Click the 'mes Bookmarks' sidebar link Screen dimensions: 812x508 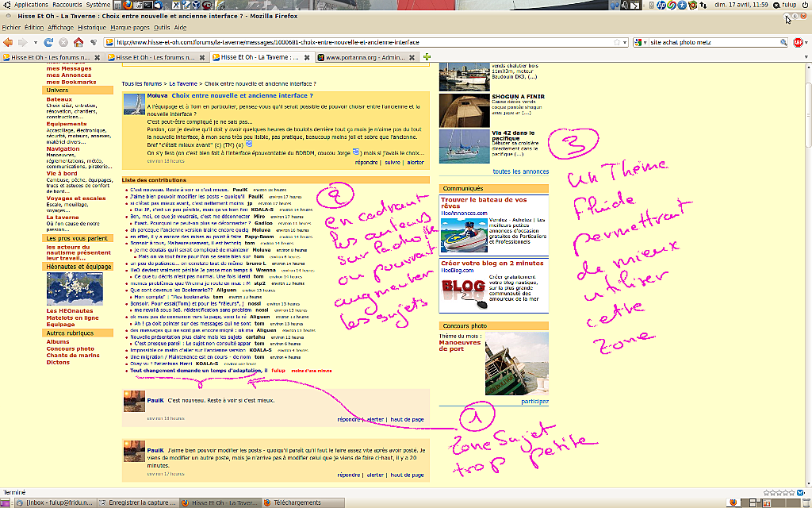tap(71, 82)
